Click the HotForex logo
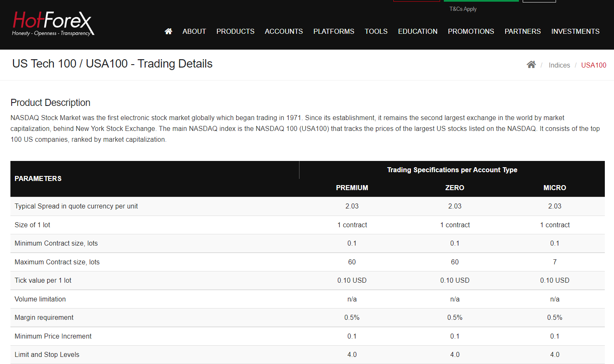This screenshot has height=364, width=614. pyautogui.click(x=53, y=23)
